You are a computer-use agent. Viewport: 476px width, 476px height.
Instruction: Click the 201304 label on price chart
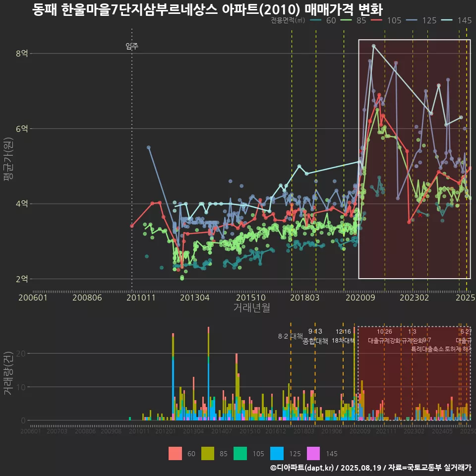195,297
